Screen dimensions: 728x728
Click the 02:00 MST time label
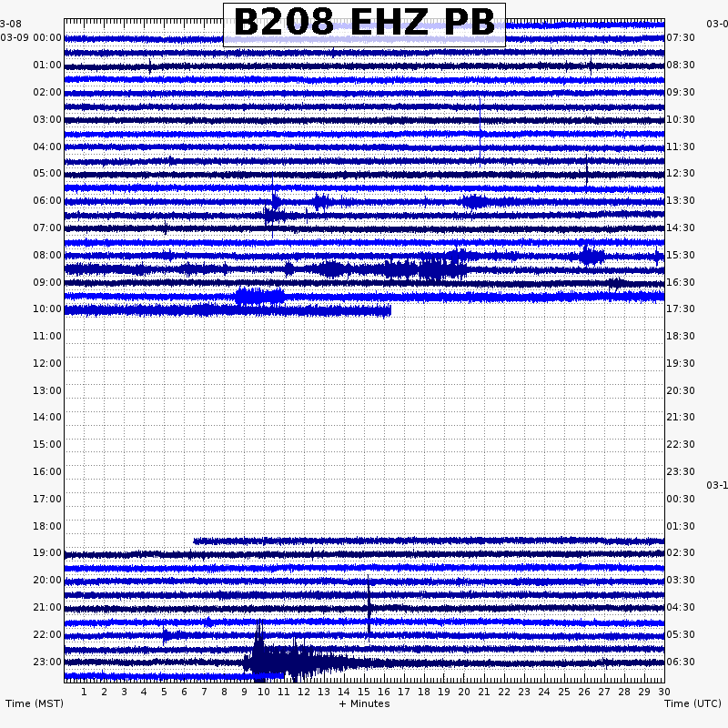[47, 93]
